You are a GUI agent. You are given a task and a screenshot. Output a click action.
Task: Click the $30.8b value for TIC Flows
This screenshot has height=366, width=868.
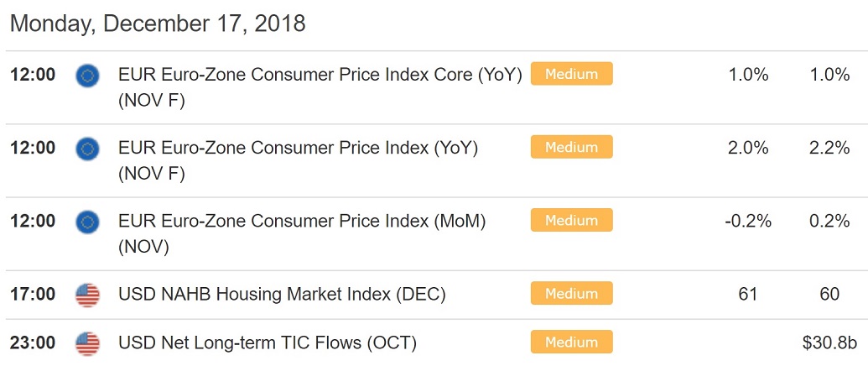(x=829, y=342)
